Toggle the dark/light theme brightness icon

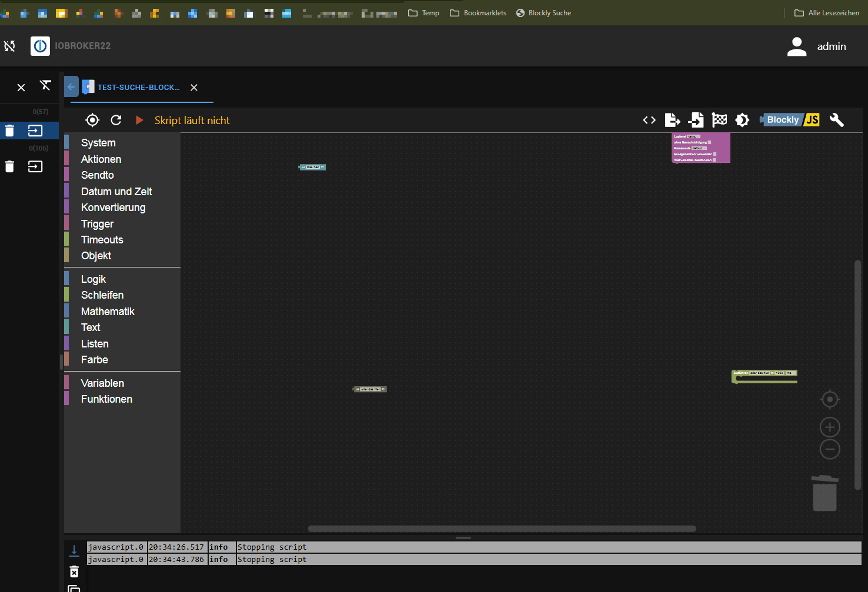click(x=742, y=120)
